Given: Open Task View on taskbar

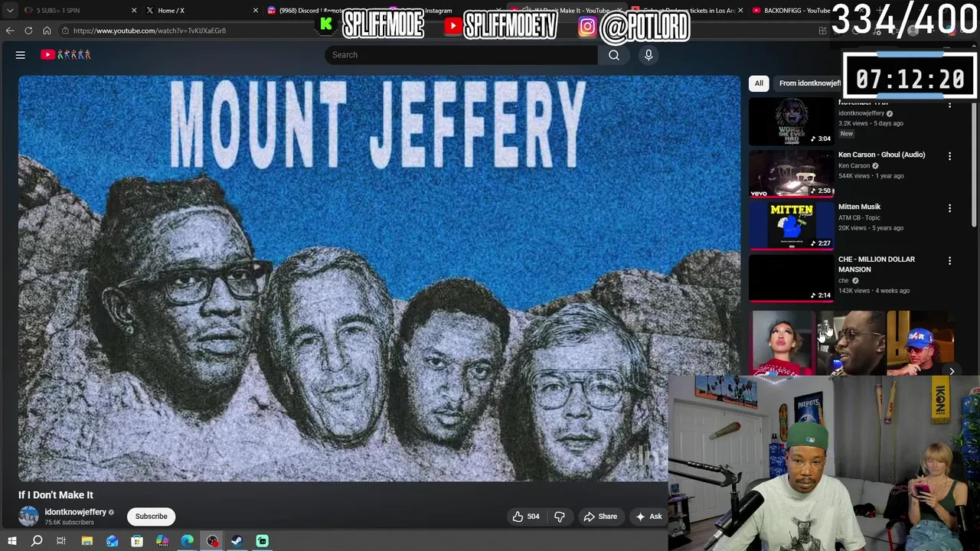Looking at the screenshot, I should point(61,541).
